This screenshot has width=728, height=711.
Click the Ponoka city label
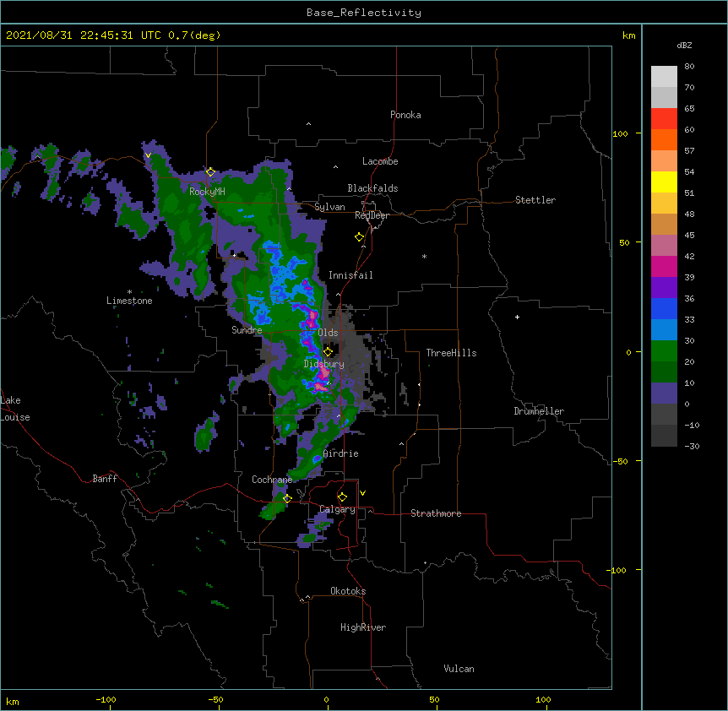(405, 115)
